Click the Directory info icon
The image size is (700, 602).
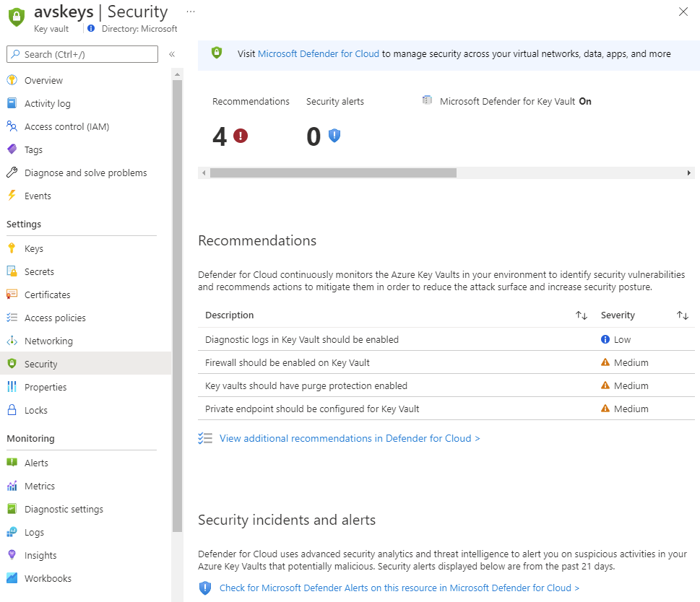pos(90,29)
